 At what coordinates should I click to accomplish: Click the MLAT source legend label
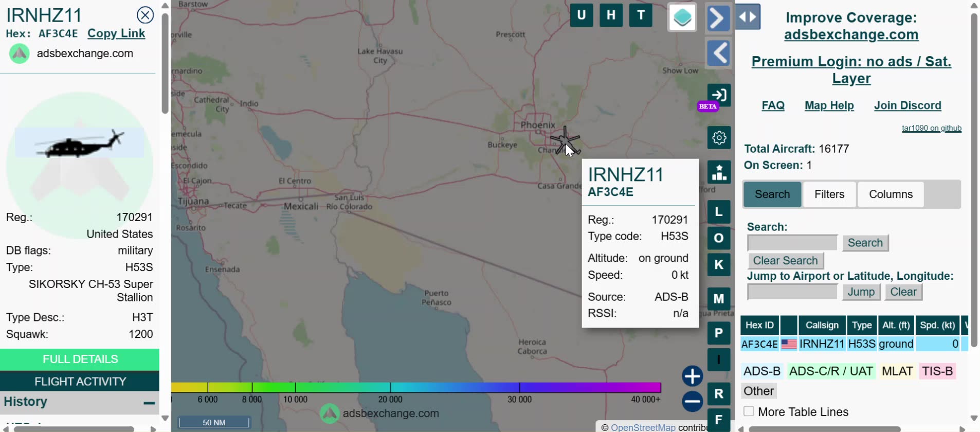pos(897,371)
